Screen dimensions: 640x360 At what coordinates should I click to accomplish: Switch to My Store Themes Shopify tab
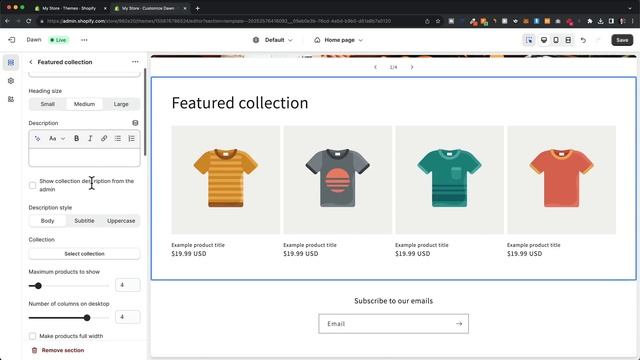click(x=69, y=8)
